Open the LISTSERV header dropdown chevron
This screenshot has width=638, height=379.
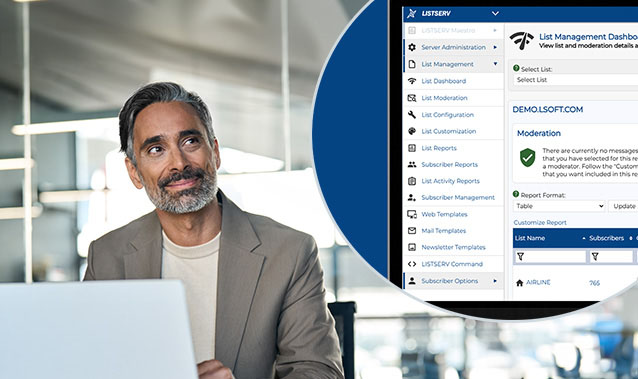coord(495,13)
